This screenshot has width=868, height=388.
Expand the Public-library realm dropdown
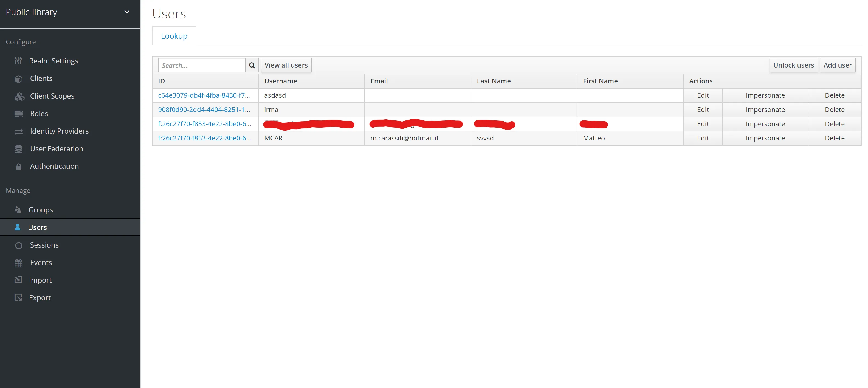(127, 12)
